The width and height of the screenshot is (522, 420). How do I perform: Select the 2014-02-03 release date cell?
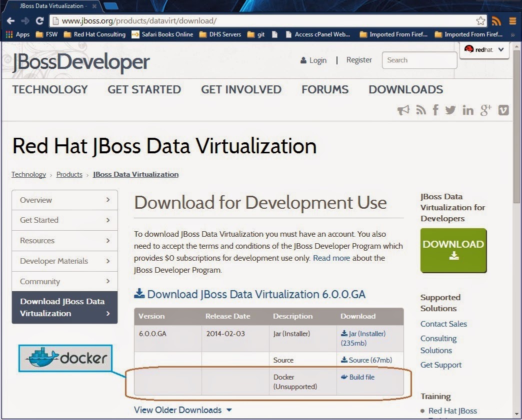tap(235, 338)
